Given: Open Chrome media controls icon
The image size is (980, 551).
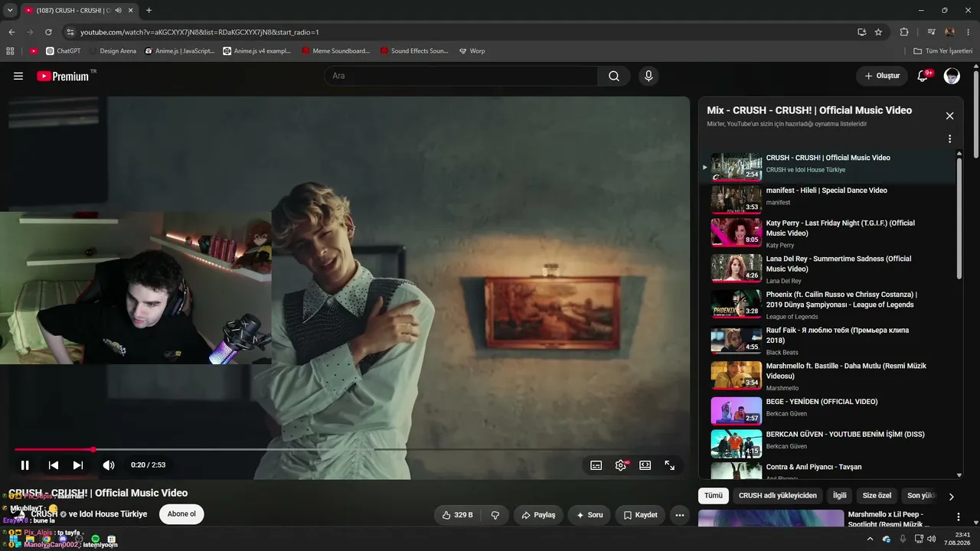Looking at the screenshot, I should [931, 32].
